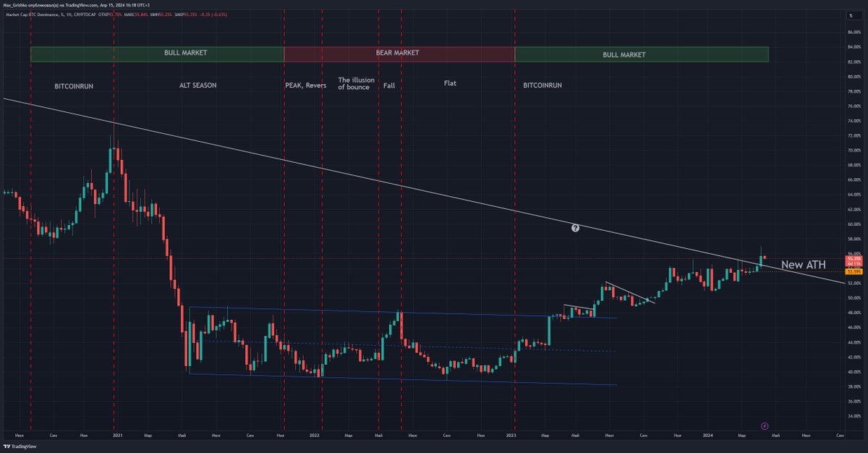This screenshot has height=453, width=868.
Task: Click the '2023' label on the time axis
Action: pyautogui.click(x=511, y=436)
